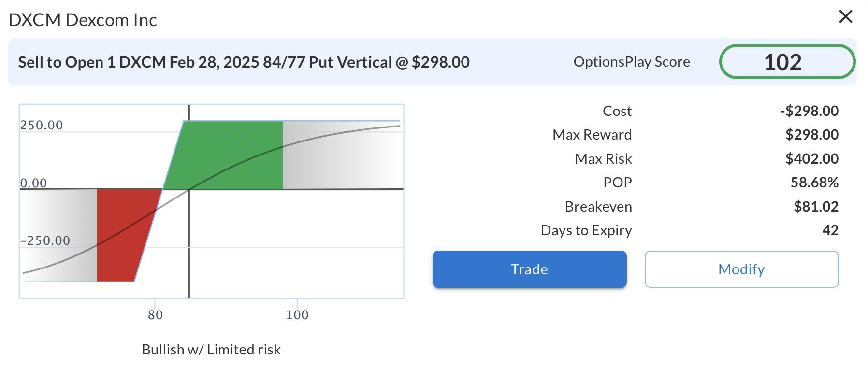
Task: Click the -250.00 loss axis label
Action: [45, 240]
